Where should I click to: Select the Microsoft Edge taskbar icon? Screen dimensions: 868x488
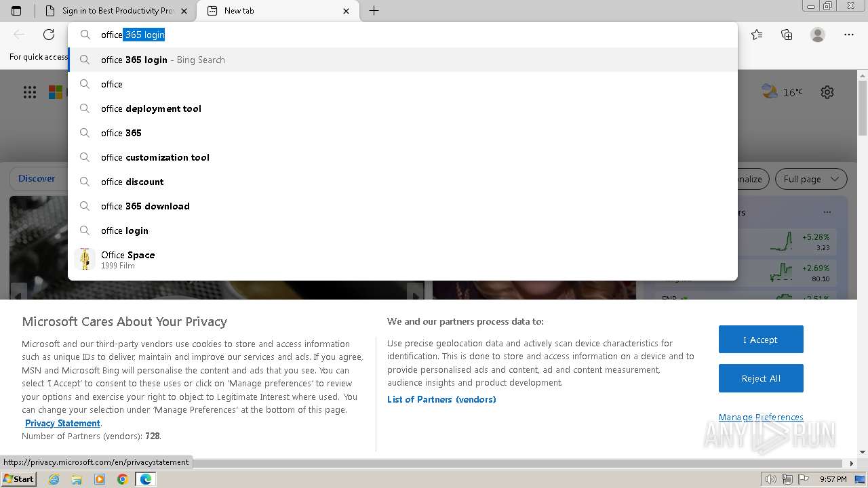click(x=146, y=479)
